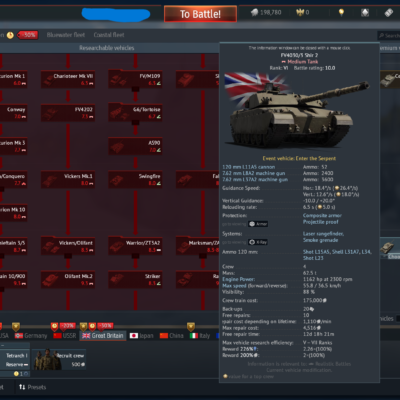Click the Recruit crew slot
The width and height of the screenshot is (400, 400).
click(x=59, y=360)
